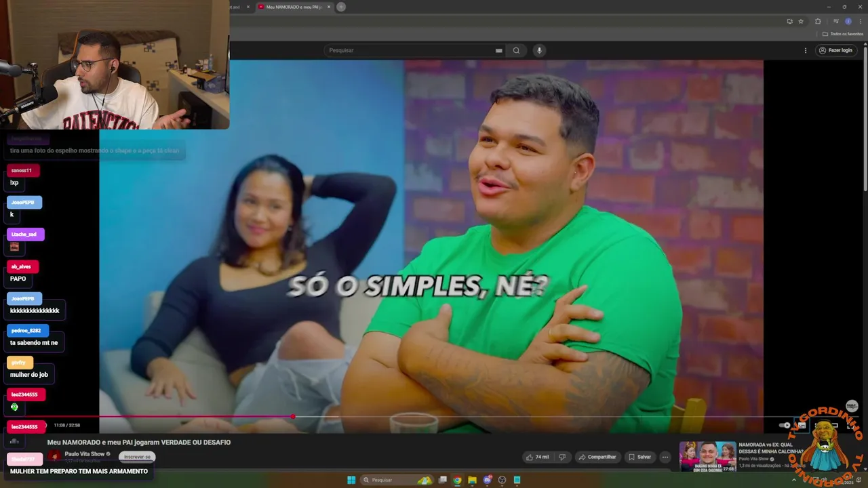
Task: Click the streamer webcam overlay
Action: coord(115,64)
